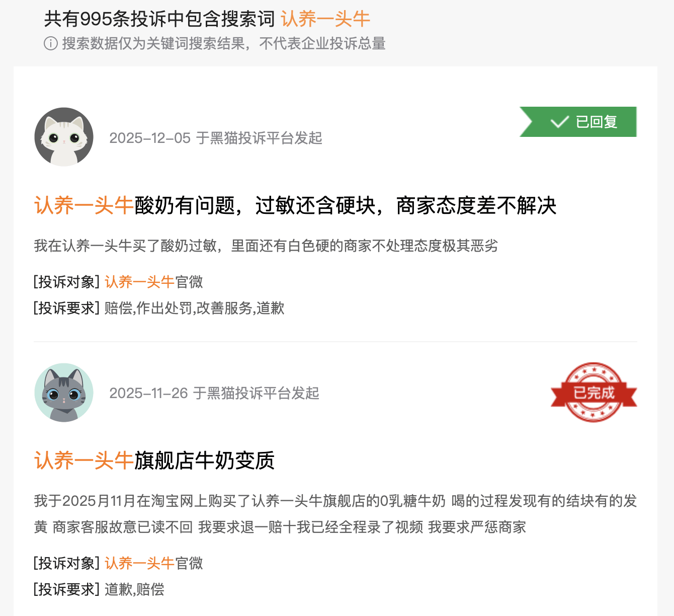
Task: Click 认养一头牛官微 under the first complaint
Action: tap(154, 282)
